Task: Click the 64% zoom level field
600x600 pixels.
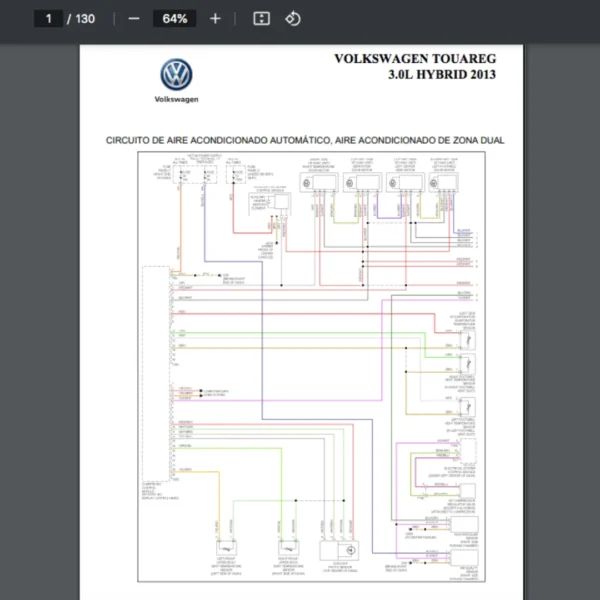Action: [x=174, y=19]
